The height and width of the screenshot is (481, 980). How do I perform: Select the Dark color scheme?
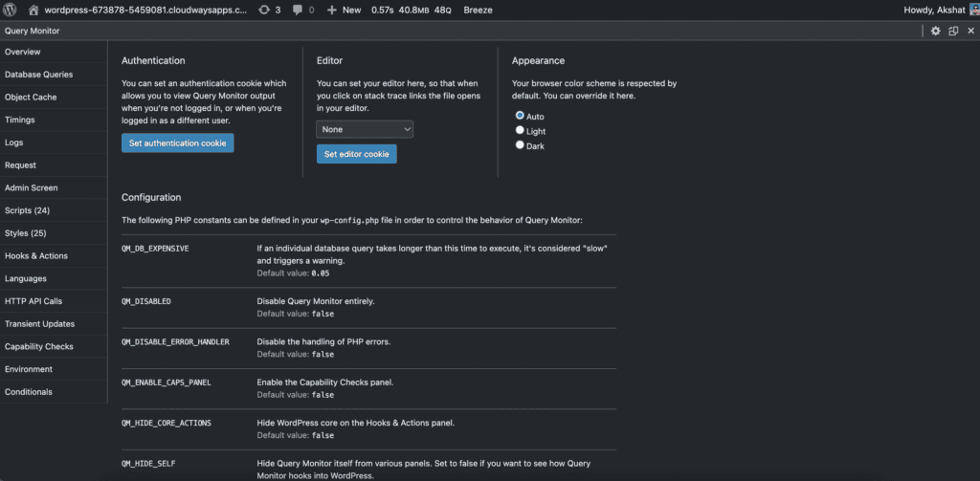pyautogui.click(x=520, y=145)
